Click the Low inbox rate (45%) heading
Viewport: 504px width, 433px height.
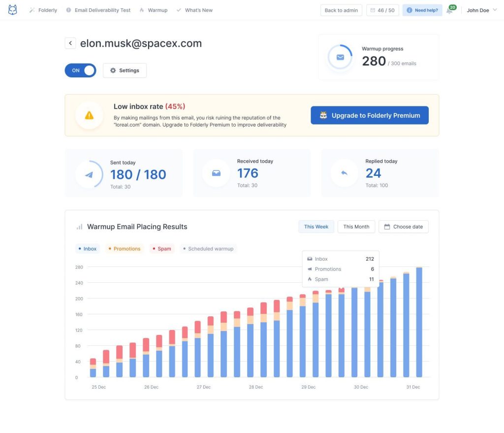(150, 106)
